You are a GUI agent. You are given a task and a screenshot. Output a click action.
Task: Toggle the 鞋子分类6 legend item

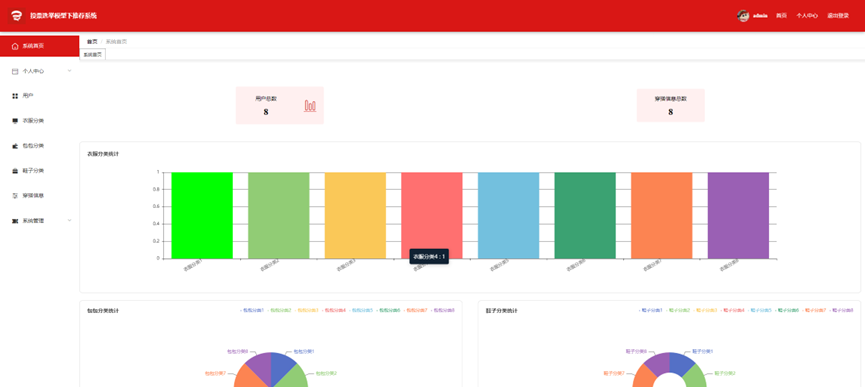(x=787, y=310)
